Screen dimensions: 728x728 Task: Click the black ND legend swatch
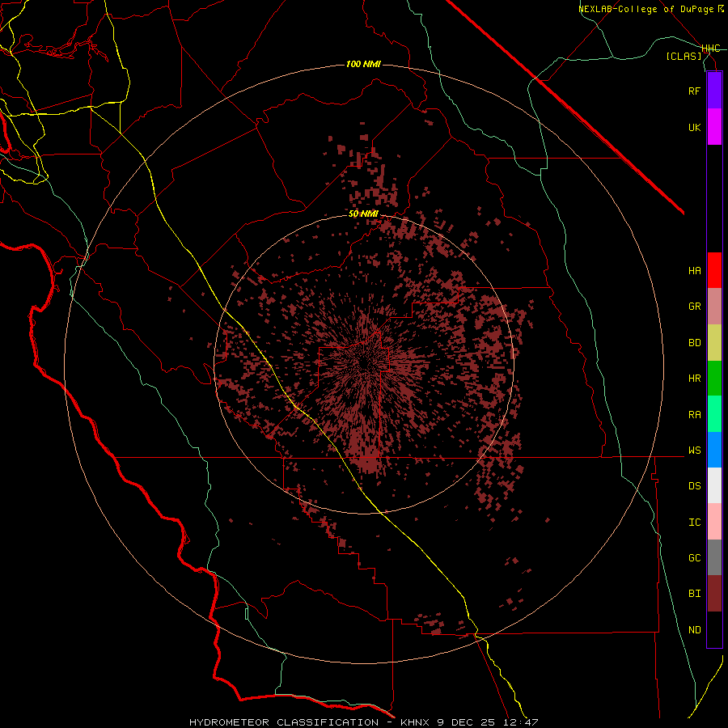tap(714, 629)
